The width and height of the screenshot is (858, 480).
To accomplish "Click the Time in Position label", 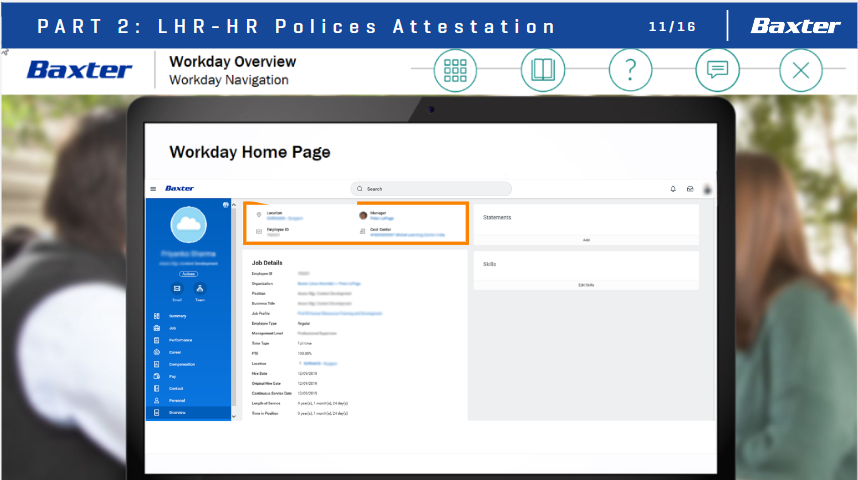I will [265, 413].
